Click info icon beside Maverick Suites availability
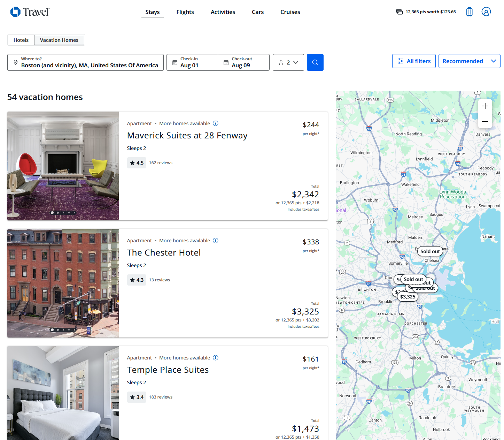This screenshot has height=440, width=504. pyautogui.click(x=216, y=123)
